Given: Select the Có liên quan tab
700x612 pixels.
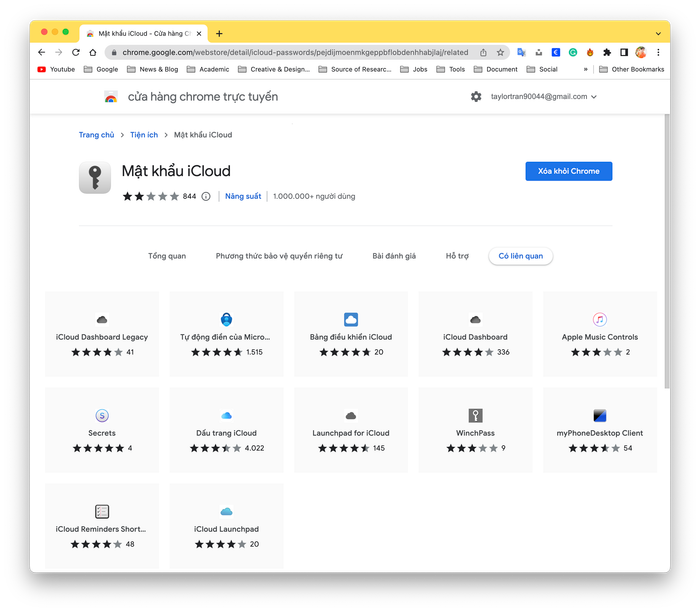Looking at the screenshot, I should (521, 256).
